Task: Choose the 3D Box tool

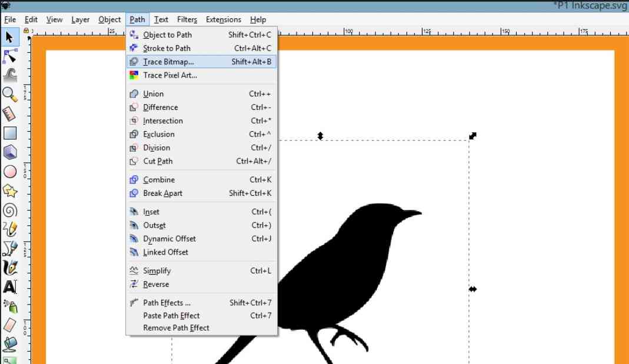Action: (9, 153)
